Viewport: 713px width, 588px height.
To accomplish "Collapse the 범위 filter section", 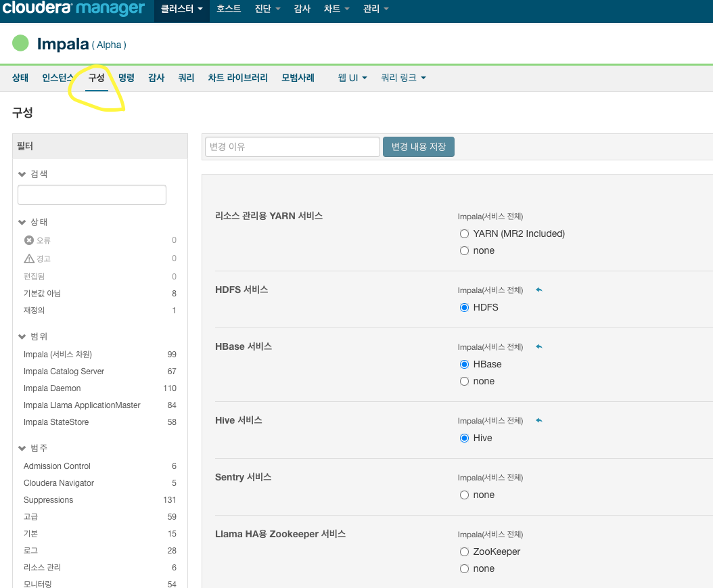I will [x=22, y=336].
